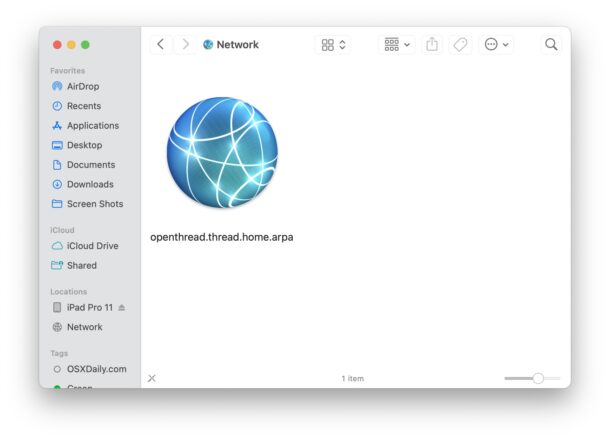Image resolution: width=610 pixels, height=440 pixels.
Task: Click the iCloud Drive cloud icon
Action: point(57,246)
